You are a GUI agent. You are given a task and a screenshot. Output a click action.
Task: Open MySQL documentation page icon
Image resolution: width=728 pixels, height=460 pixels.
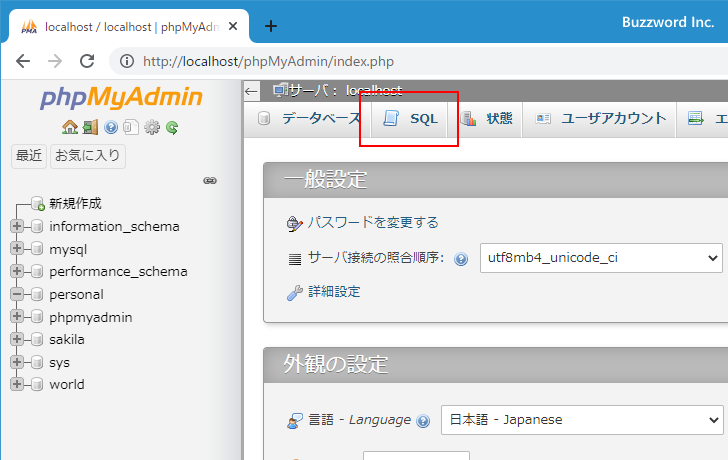click(131, 127)
